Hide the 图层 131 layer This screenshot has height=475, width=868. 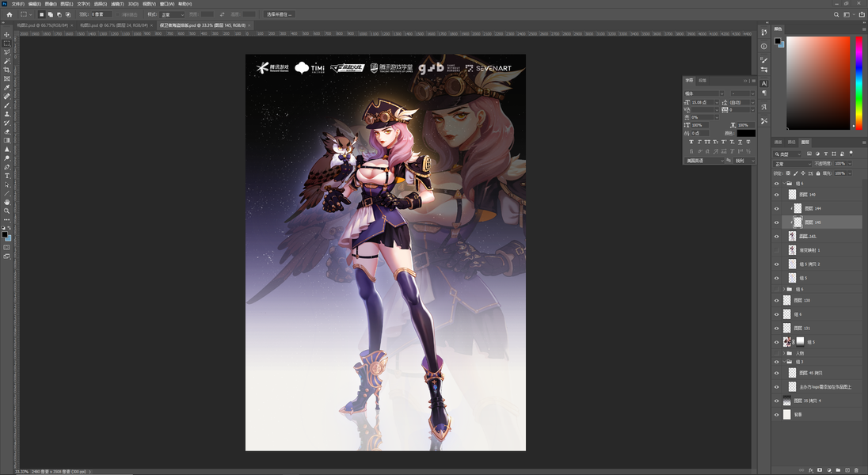coord(776,329)
